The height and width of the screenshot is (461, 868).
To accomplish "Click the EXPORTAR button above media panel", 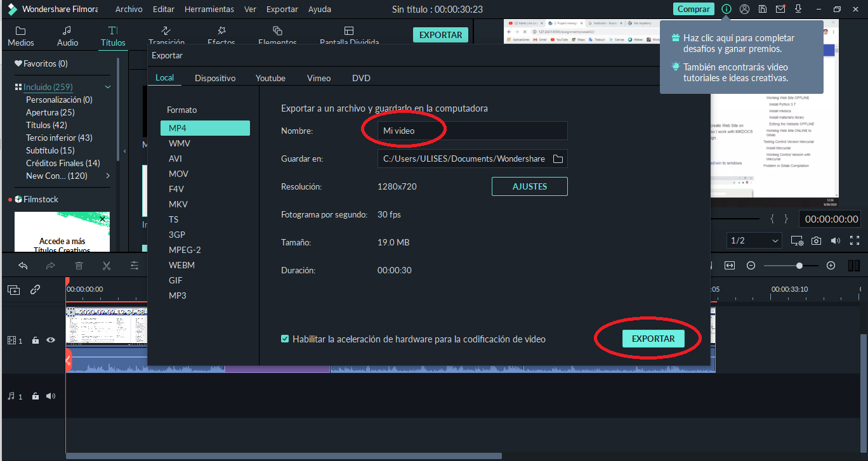I will click(x=440, y=35).
